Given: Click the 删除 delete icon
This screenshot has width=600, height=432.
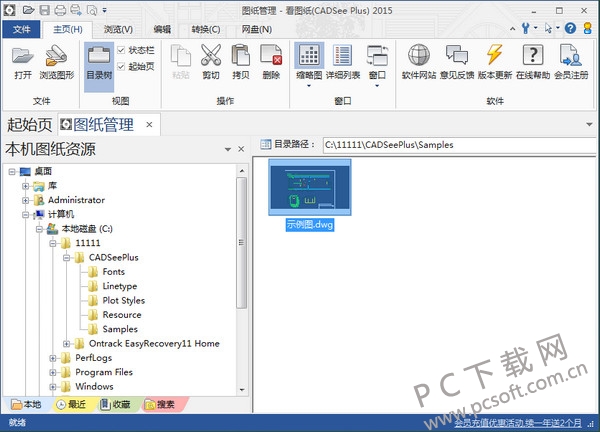Looking at the screenshot, I should point(271,61).
